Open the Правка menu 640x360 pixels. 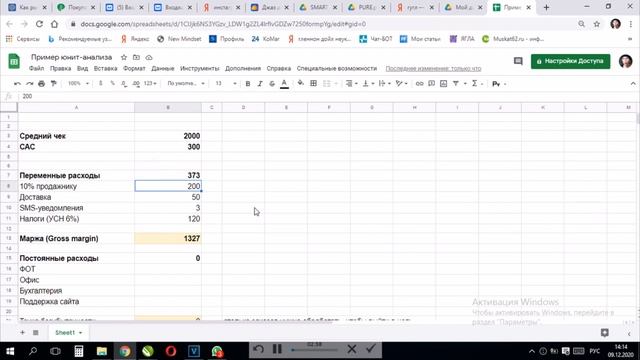click(x=60, y=68)
